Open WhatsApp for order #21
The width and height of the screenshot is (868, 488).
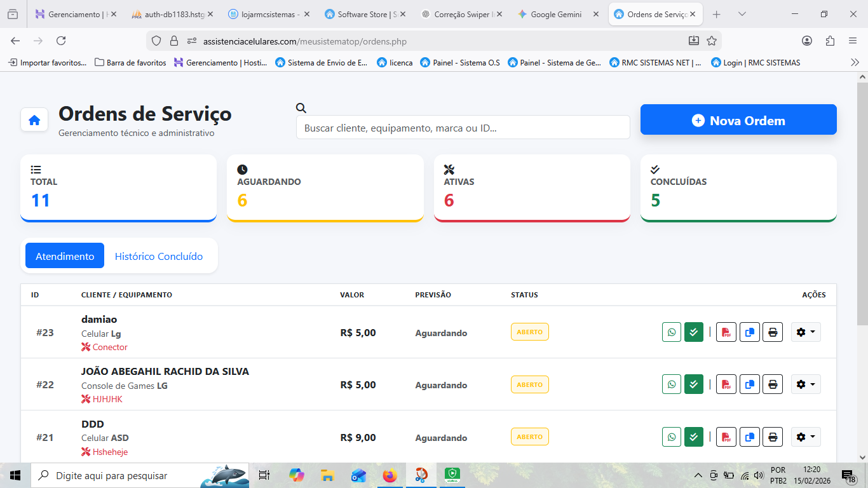click(x=672, y=437)
